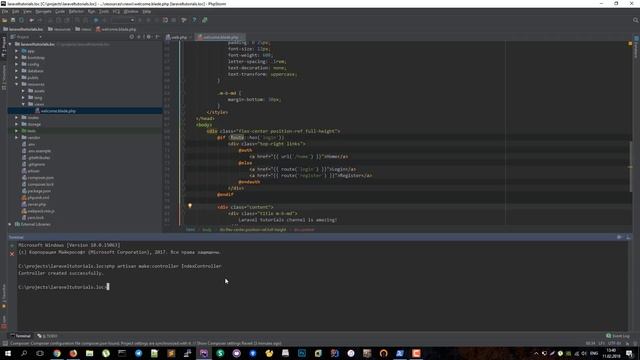This screenshot has height=360, width=640.
Task: Switch to the web.php editor tab
Action: pyautogui.click(x=178, y=37)
